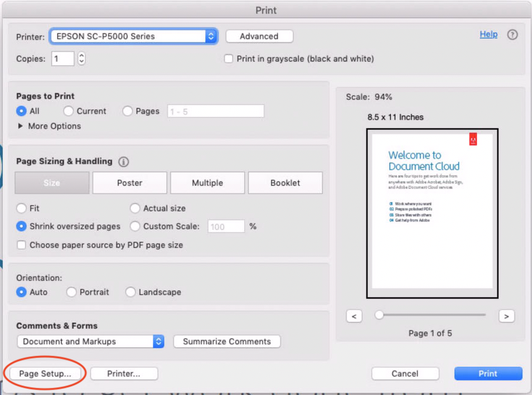This screenshot has height=395, width=532.
Task: Click the Copies input field
Action: tap(63, 59)
